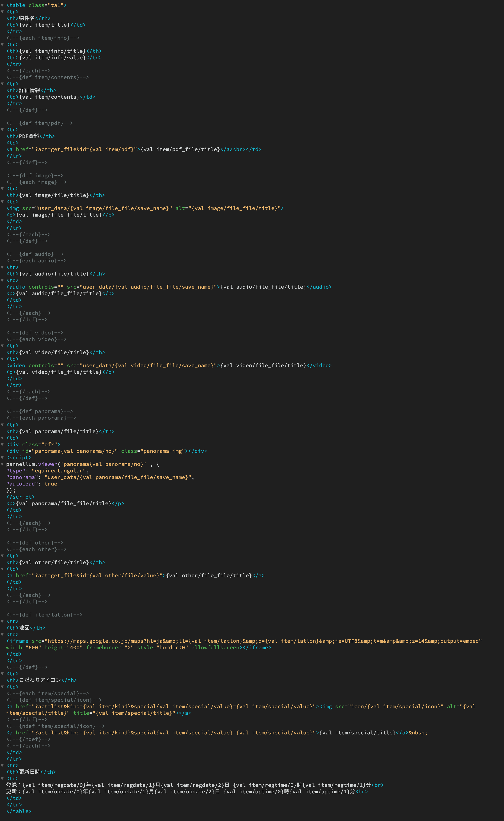The width and height of the screenshot is (504, 821).
Task: Select the img src="user_data/..." line
Action: click(145, 208)
